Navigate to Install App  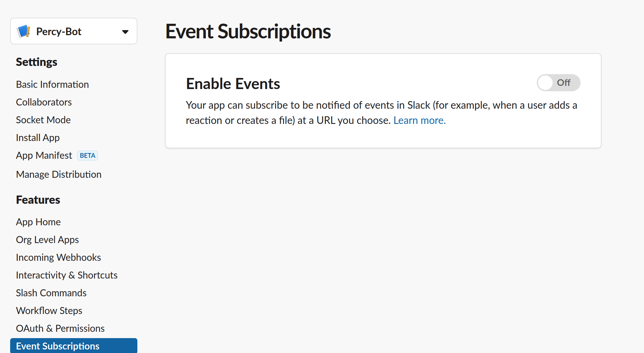(38, 138)
